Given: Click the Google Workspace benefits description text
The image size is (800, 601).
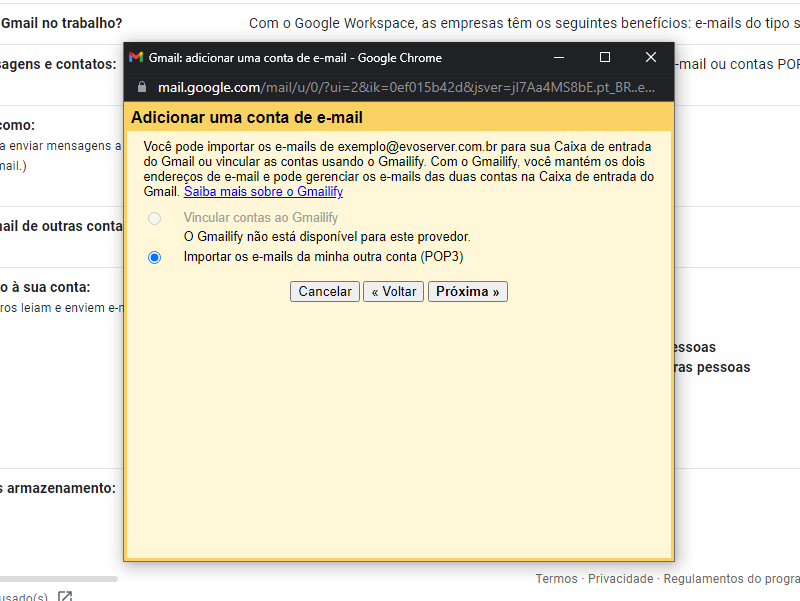Looking at the screenshot, I should pos(524,23).
